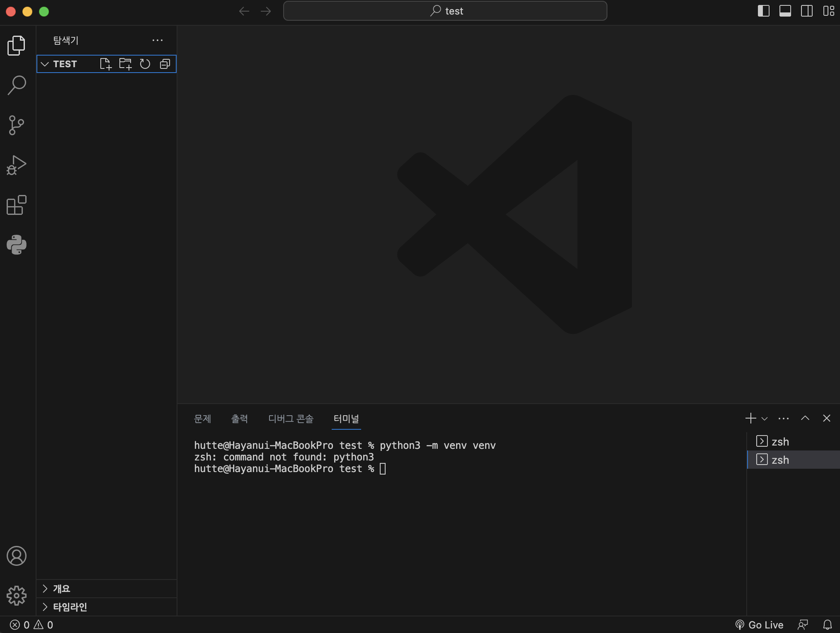Open terminal panel more actions menu
840x633 pixels.
(x=784, y=419)
